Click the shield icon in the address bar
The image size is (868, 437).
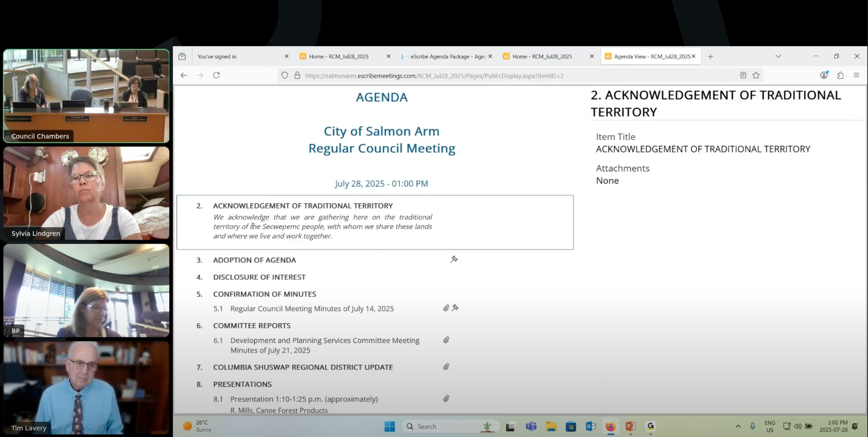pos(285,75)
